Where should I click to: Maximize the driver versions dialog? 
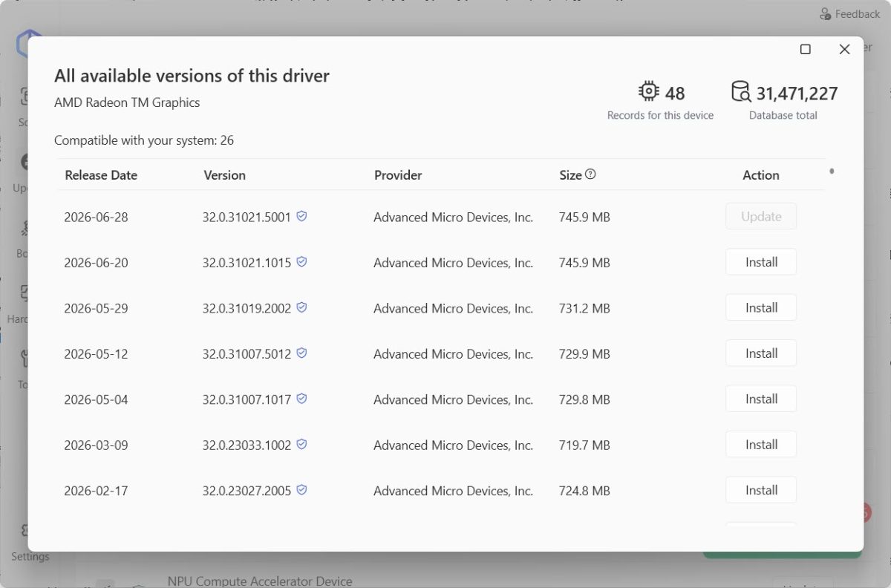click(x=805, y=49)
